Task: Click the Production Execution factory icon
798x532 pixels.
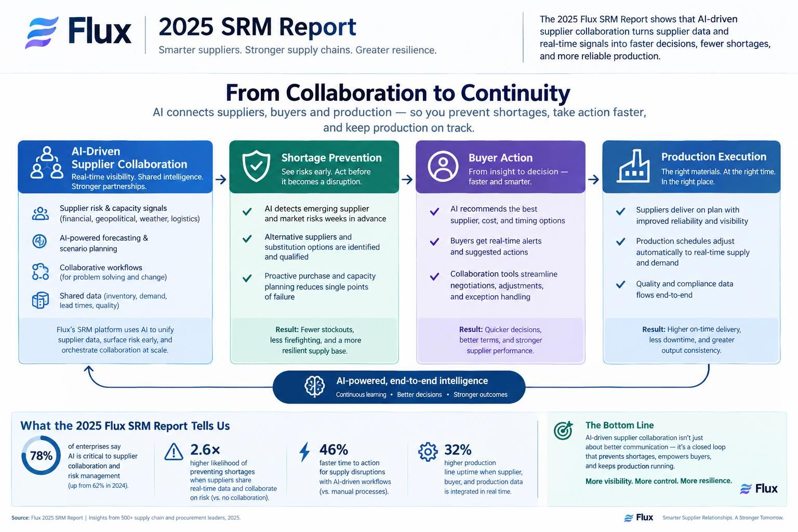Action: point(633,166)
